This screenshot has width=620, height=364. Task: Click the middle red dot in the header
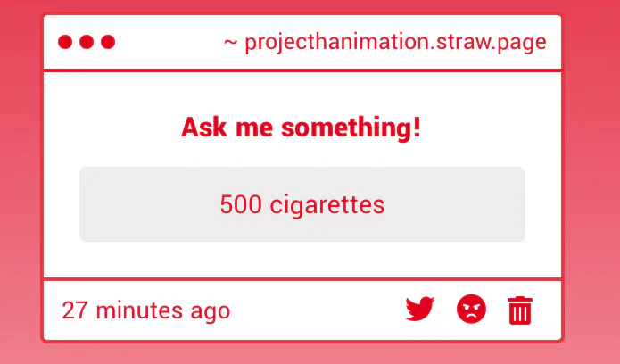pyautogui.click(x=87, y=42)
